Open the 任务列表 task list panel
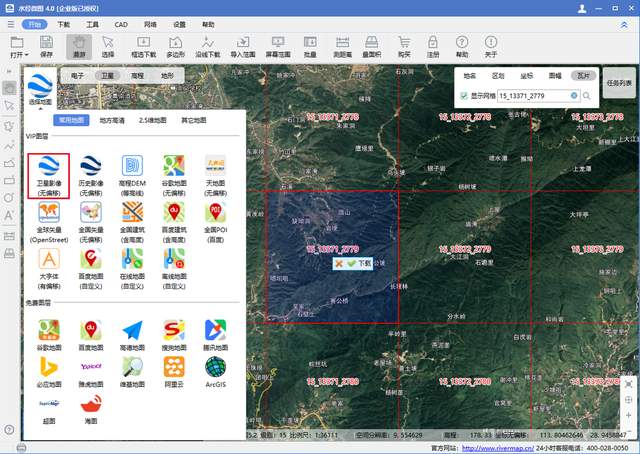The image size is (640, 454). [618, 84]
